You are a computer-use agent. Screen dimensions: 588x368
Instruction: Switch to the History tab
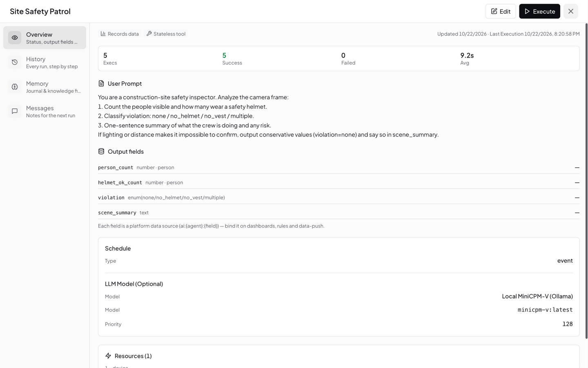point(45,62)
